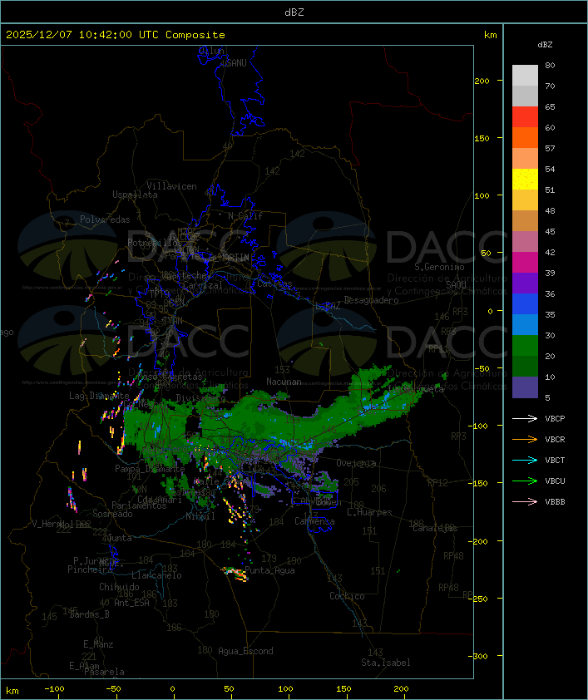Click the dBZ heading above color scale
The height and width of the screenshot is (700, 588).
[545, 45]
